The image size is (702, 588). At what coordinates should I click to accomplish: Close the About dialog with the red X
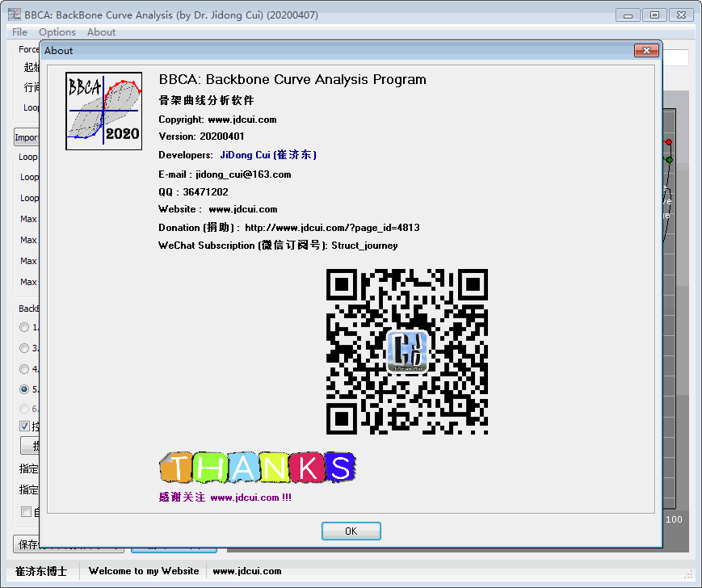(x=646, y=51)
